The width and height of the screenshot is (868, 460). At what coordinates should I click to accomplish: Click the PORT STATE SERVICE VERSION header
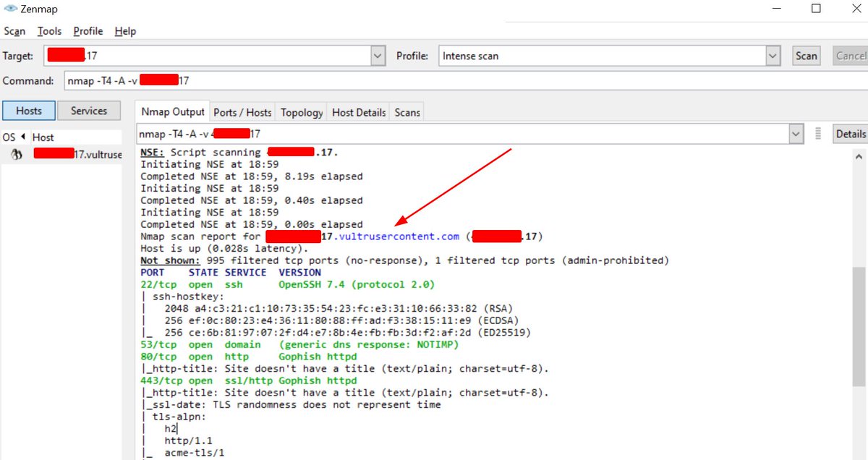pyautogui.click(x=230, y=273)
